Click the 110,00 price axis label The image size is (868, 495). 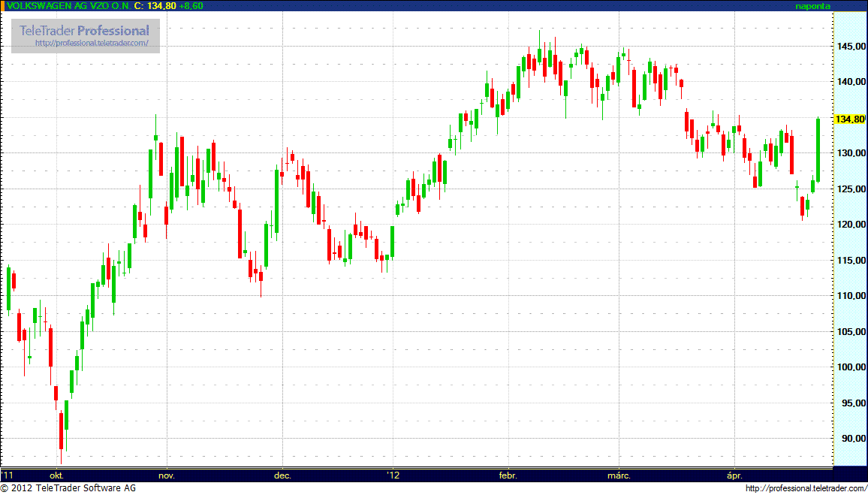click(x=850, y=296)
